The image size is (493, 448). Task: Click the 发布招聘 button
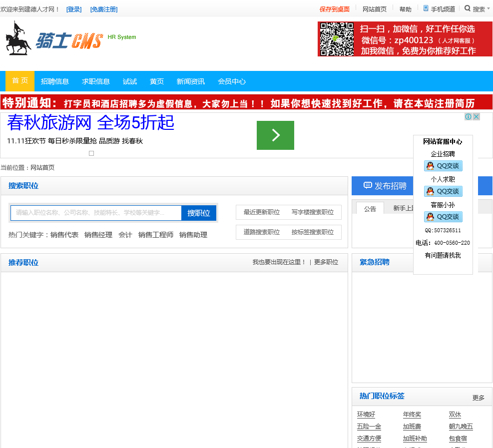[385, 186]
